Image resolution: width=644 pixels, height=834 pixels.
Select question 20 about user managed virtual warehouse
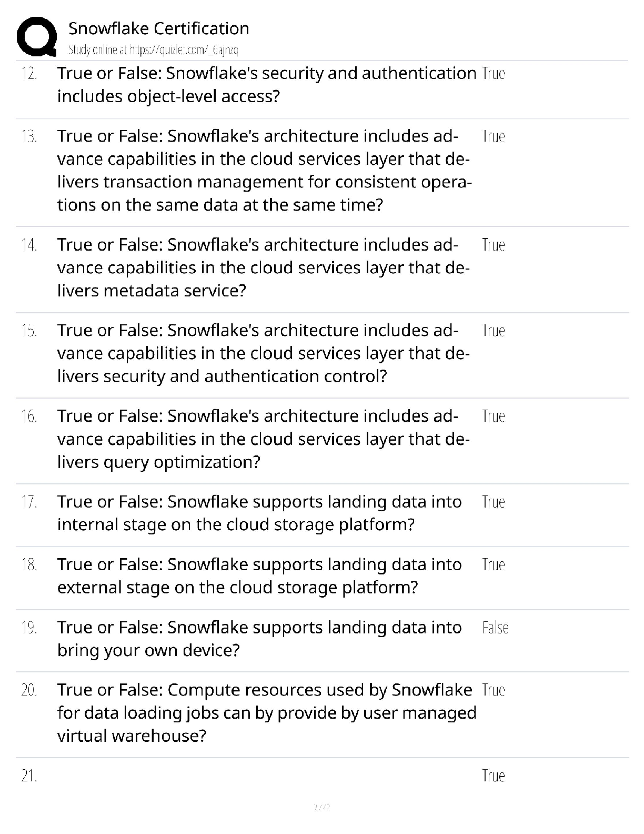point(267,713)
